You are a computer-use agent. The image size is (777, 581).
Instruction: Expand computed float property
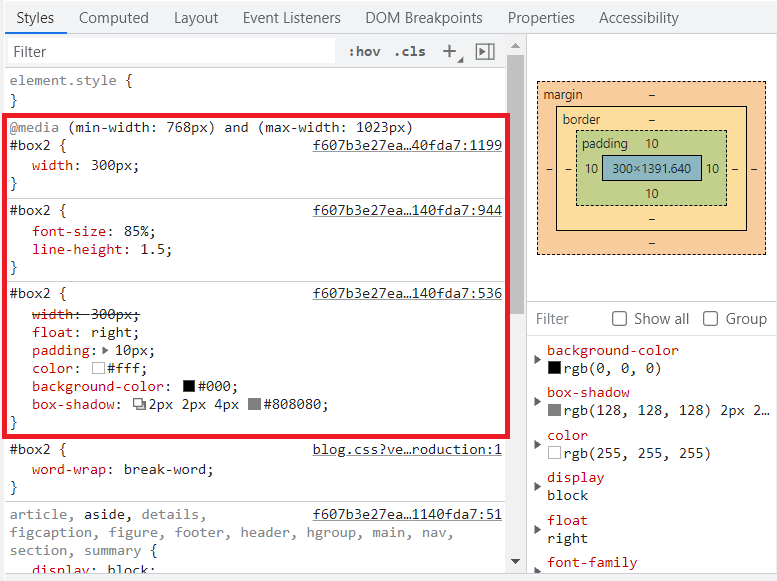pyautogui.click(x=537, y=529)
